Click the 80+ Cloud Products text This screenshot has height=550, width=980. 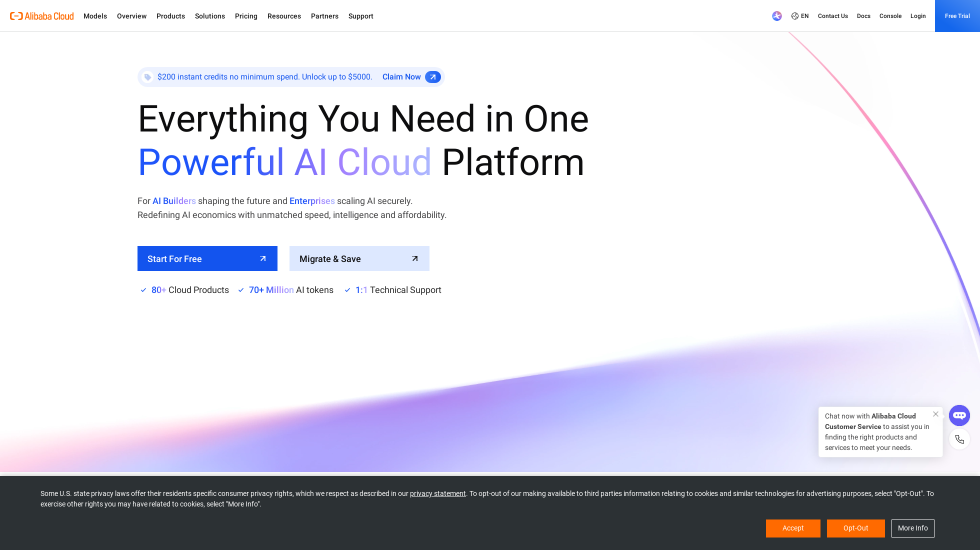(190, 290)
